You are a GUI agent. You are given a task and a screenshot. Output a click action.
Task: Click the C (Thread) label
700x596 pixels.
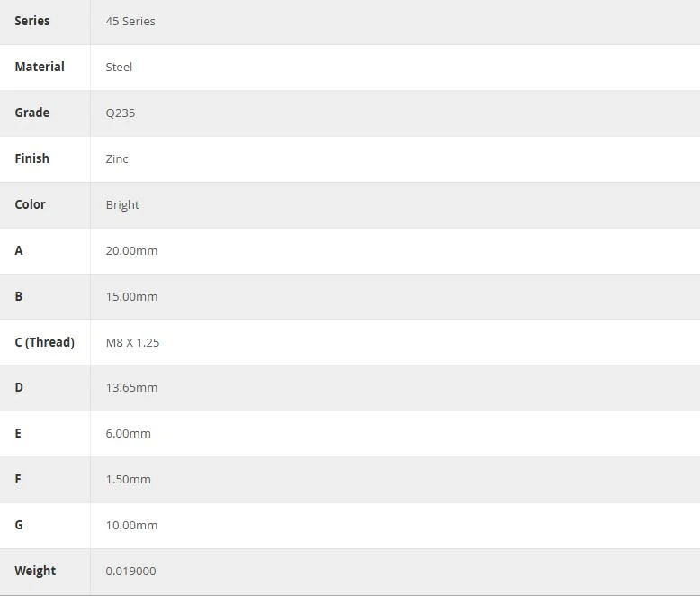45,342
